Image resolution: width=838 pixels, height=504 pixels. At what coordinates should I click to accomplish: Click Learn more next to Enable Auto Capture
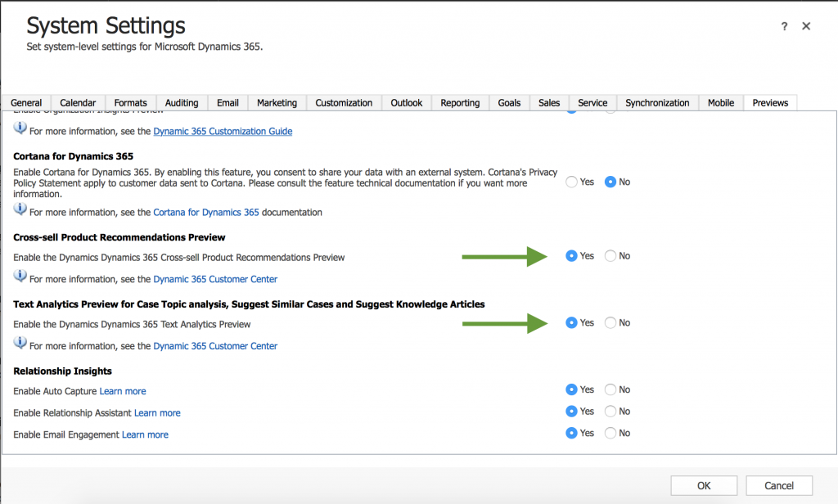pyautogui.click(x=123, y=391)
